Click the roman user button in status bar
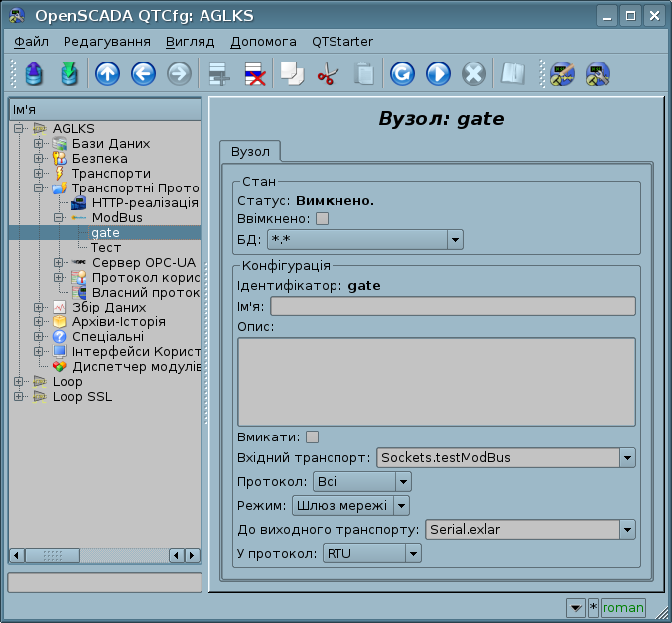This screenshot has width=672, height=623. point(622,607)
